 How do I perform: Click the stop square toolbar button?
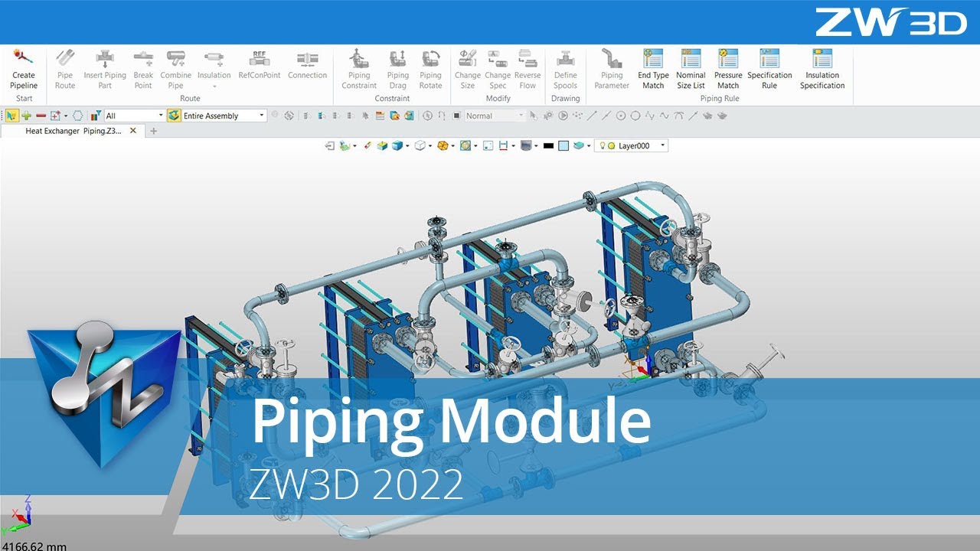(x=456, y=116)
